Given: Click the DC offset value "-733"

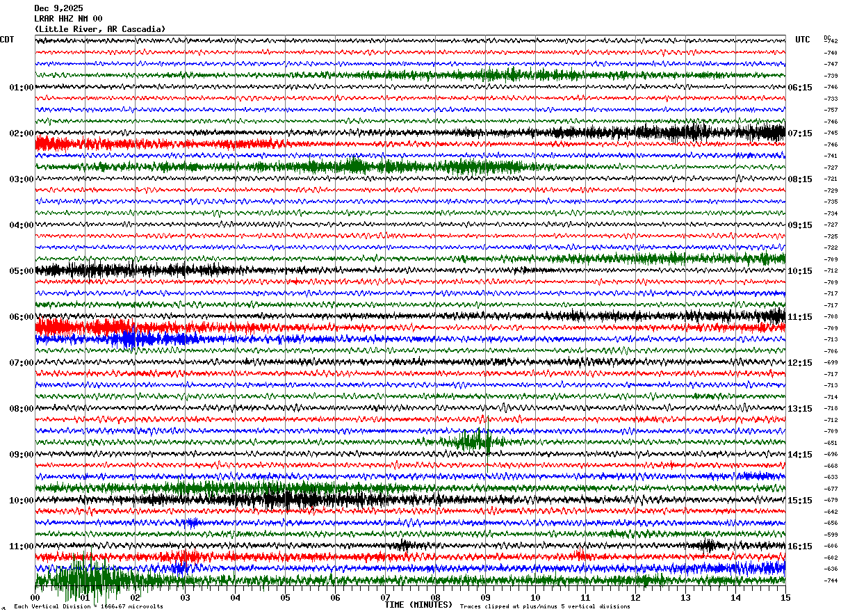Looking at the screenshot, I should (x=831, y=99).
